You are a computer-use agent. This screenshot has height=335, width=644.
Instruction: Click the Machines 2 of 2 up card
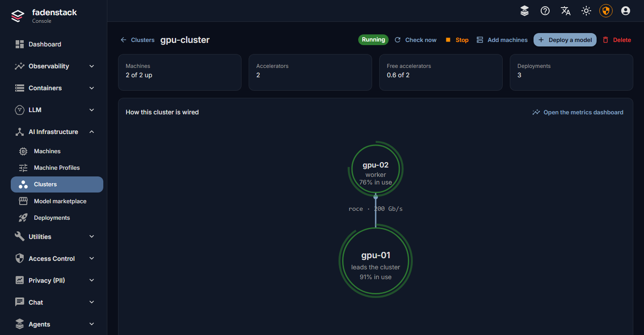[x=180, y=72]
